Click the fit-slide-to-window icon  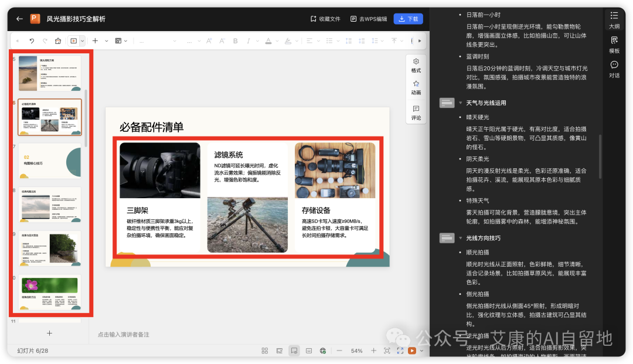[386, 351]
